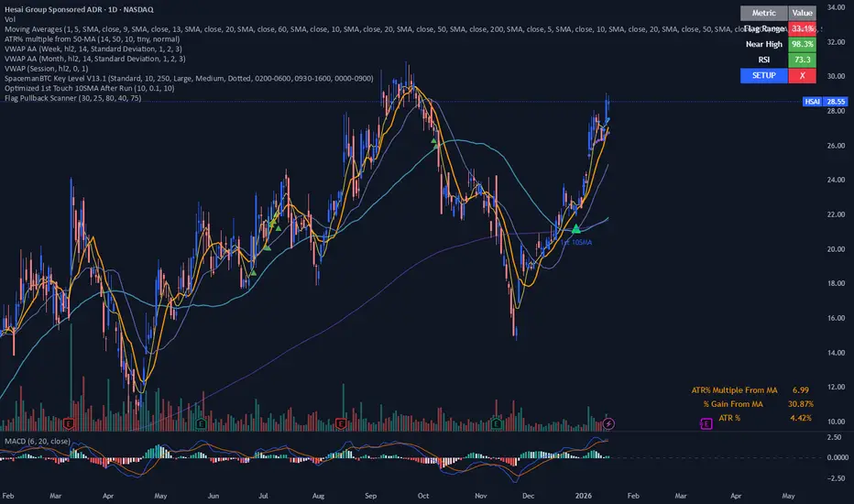
Task: Click the 34.00 price axis label
Action: point(836,7)
